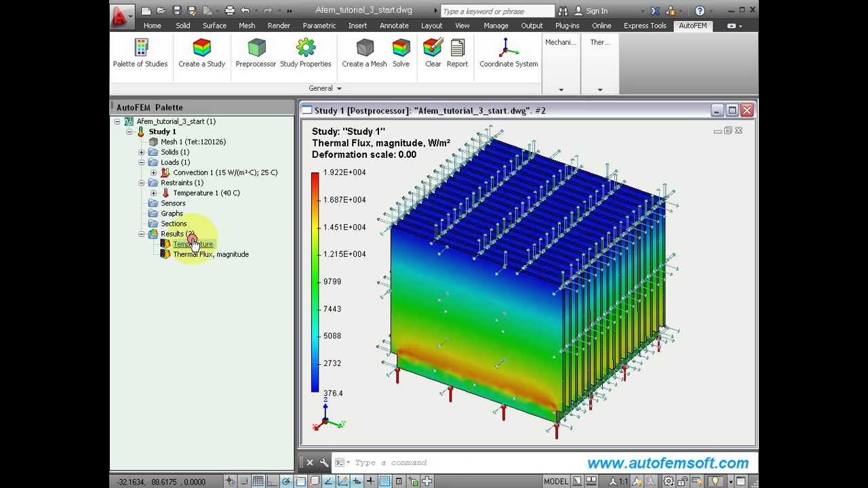Select Graphs folder in tree
The image size is (868, 488).
172,213
